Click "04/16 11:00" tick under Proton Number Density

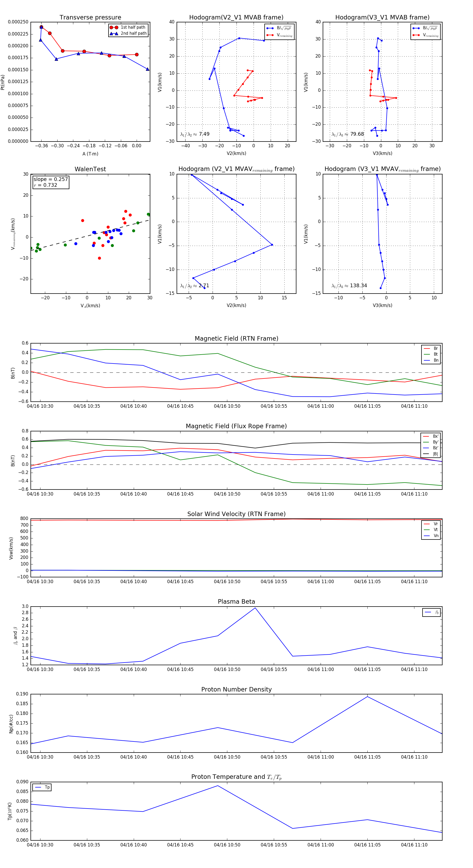tap(321, 758)
